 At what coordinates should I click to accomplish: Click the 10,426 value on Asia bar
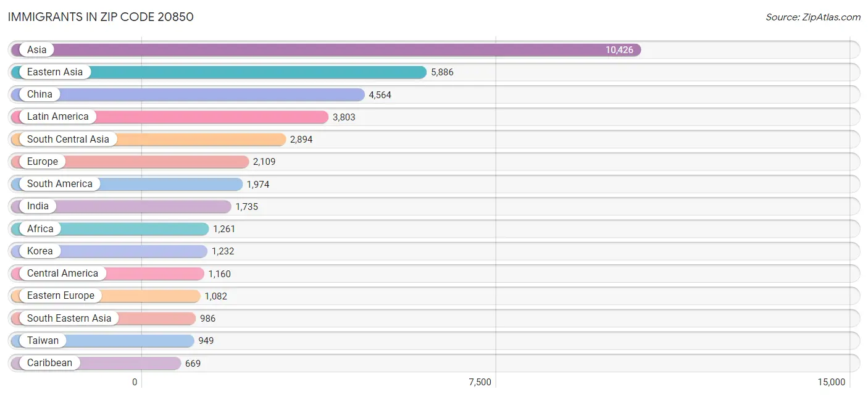619,50
